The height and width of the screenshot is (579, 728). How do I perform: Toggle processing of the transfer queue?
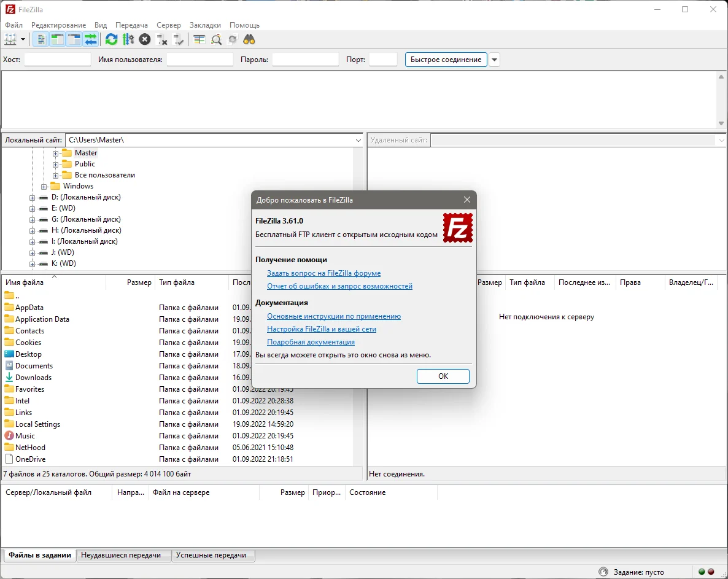tap(128, 39)
